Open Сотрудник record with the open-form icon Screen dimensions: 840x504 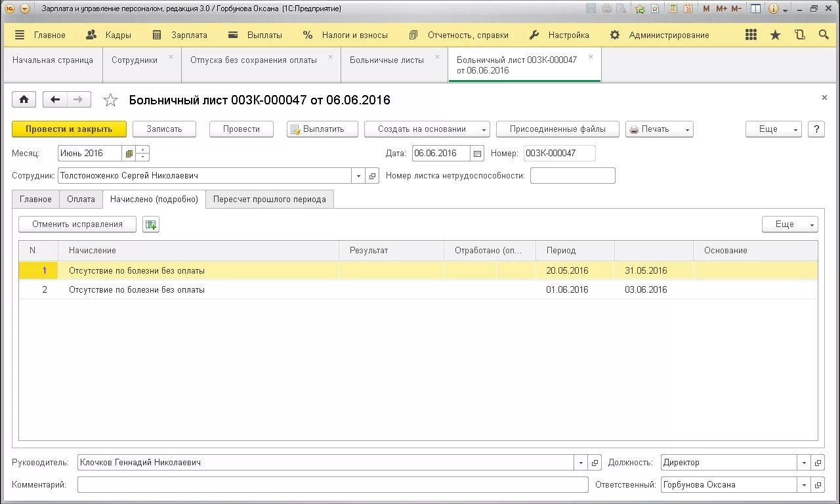coord(372,176)
